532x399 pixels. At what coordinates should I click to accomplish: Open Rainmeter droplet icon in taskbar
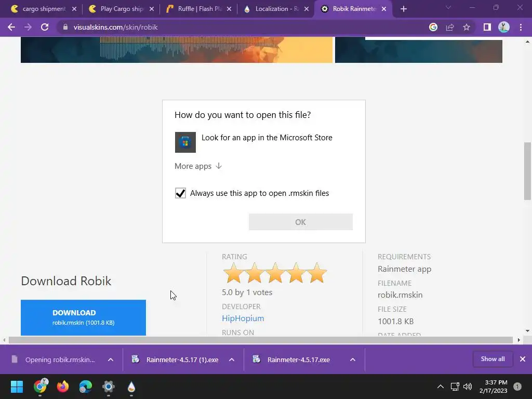131,387
